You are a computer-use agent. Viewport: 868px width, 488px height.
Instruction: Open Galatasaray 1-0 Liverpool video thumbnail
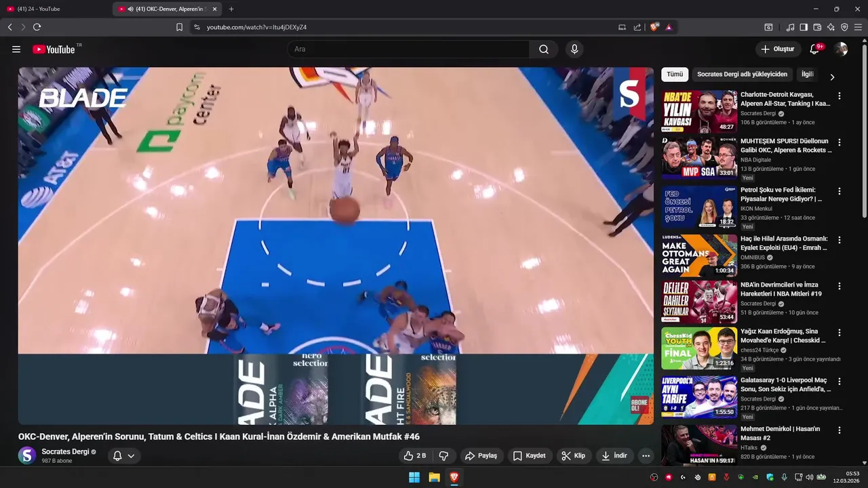[699, 396]
